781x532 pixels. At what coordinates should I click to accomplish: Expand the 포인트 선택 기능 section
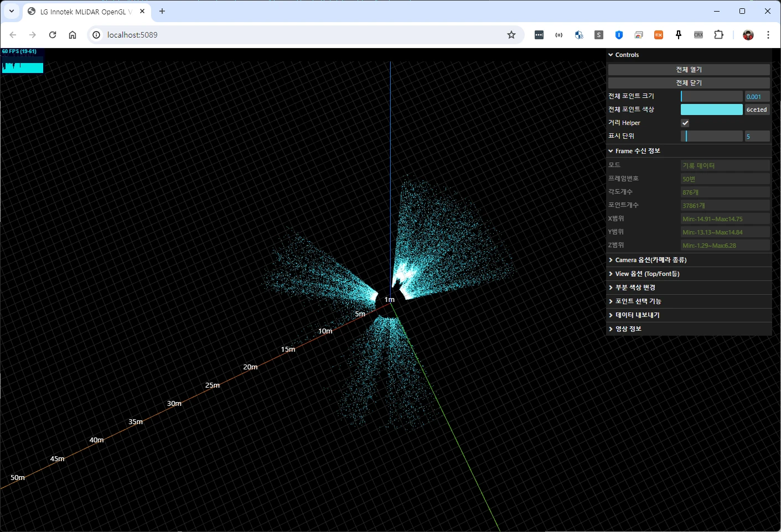[689, 301]
